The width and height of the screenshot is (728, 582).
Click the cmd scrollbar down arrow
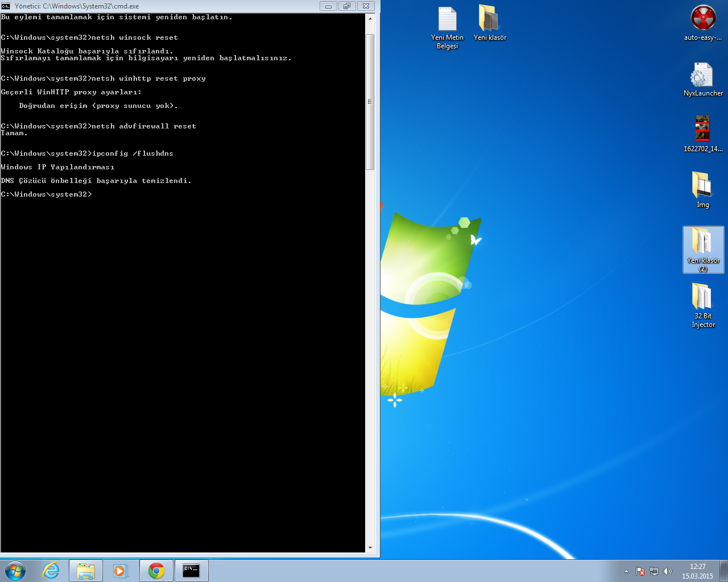[x=370, y=548]
